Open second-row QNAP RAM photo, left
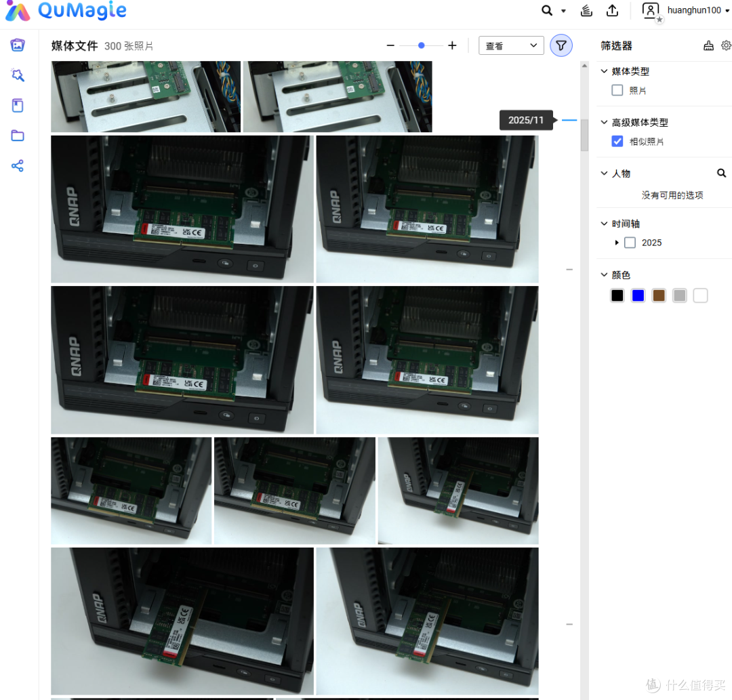This screenshot has width=732, height=700. pos(182,360)
